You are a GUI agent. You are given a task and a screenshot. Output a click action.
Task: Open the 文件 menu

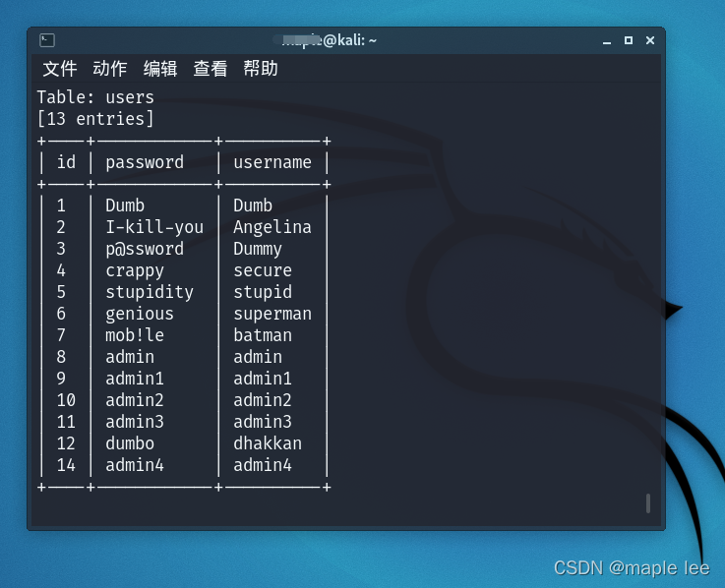(60, 69)
